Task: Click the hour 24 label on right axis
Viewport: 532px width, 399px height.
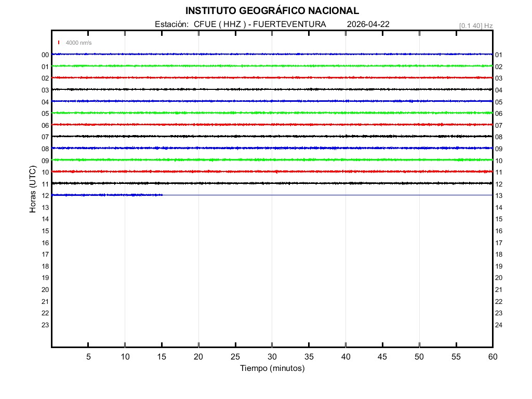Action: coord(499,325)
